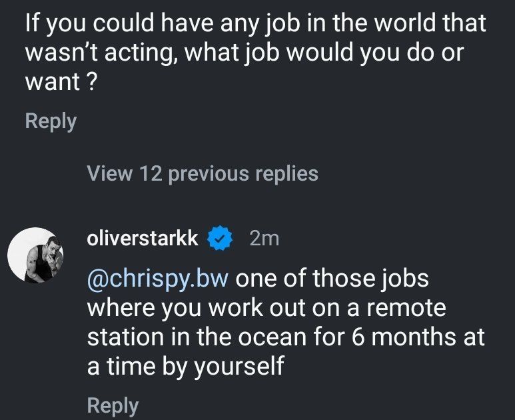Open the oliverstarkk username profile link
515x420 pixels.
pyautogui.click(x=143, y=238)
